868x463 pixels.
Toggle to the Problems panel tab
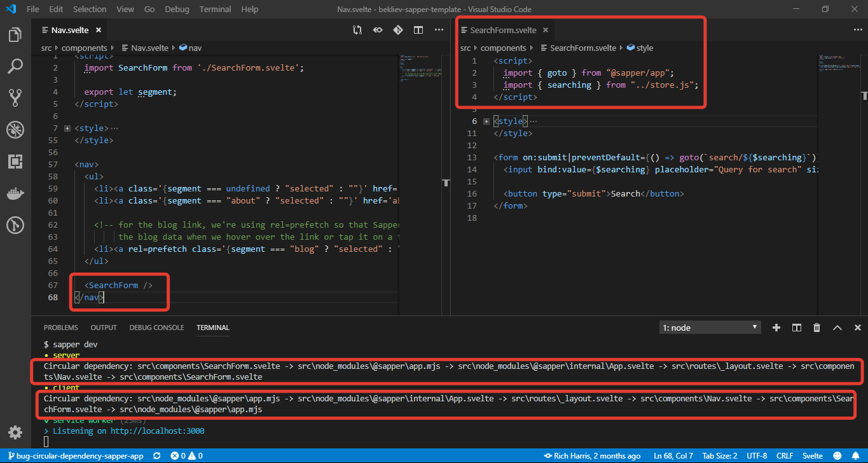pos(60,327)
